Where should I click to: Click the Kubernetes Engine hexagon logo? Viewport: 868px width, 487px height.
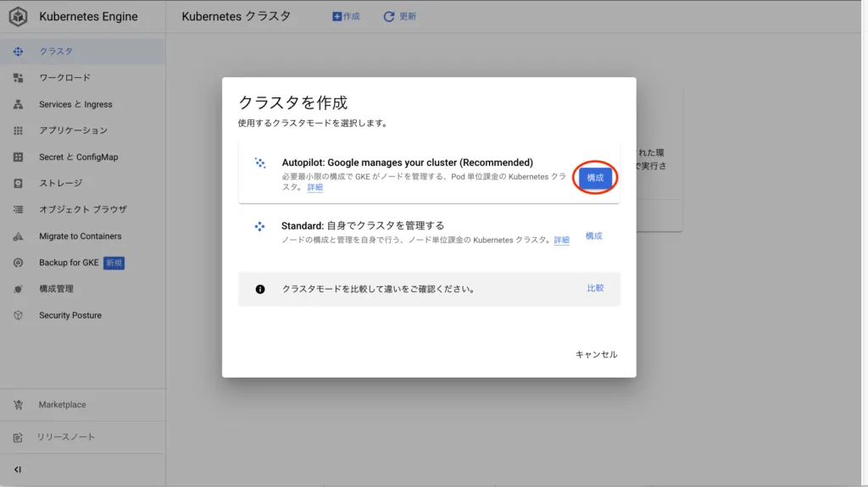[18, 17]
